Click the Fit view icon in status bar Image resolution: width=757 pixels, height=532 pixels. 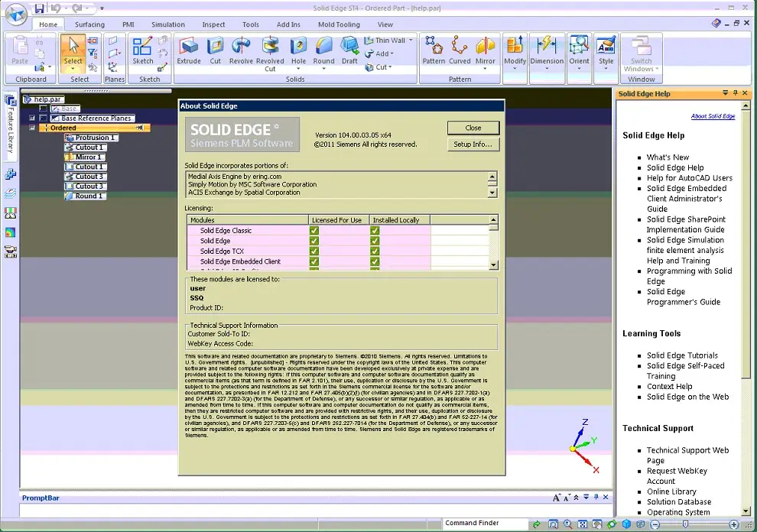tap(582, 524)
